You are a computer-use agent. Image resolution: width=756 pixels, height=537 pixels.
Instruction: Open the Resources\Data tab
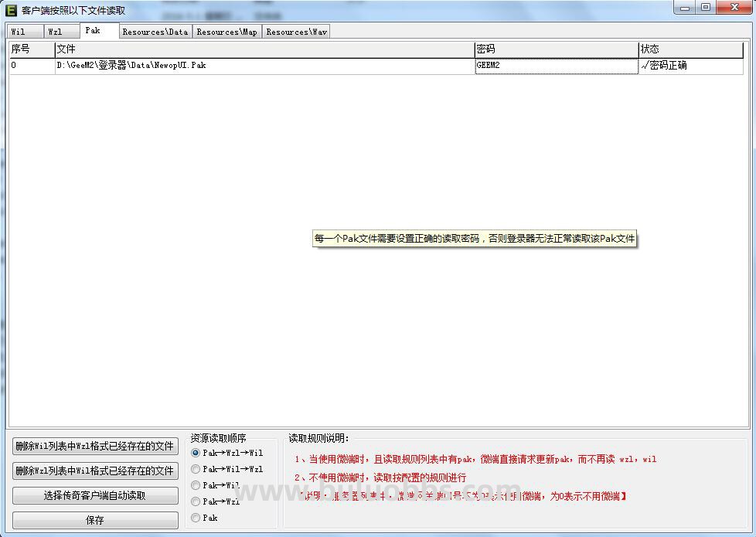tap(155, 32)
